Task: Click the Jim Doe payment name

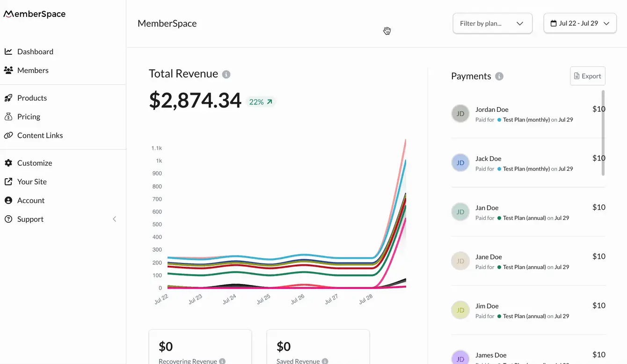Action: [x=487, y=306]
